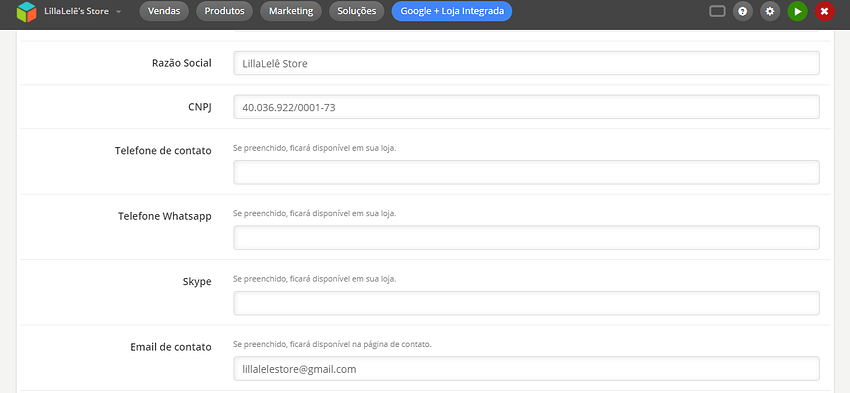Click the Email de contato input field
Screen dimensions: 850x393
point(526,369)
